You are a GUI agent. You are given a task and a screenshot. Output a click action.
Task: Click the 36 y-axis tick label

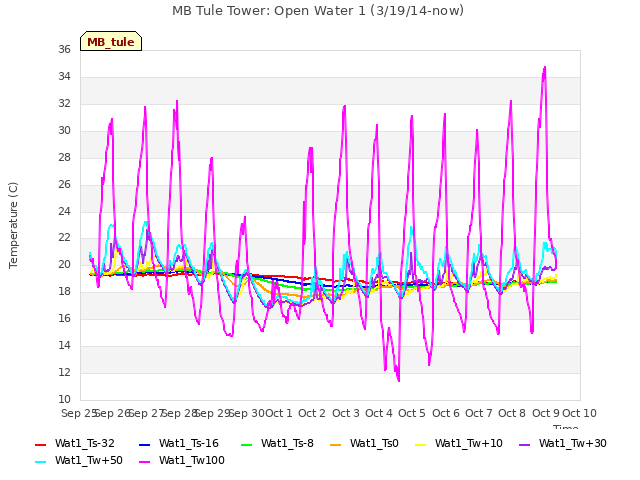pos(64,49)
